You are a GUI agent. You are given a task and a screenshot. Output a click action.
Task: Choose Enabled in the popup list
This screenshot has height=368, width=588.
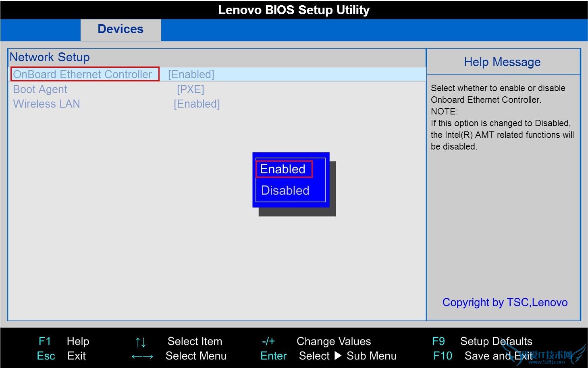283,169
